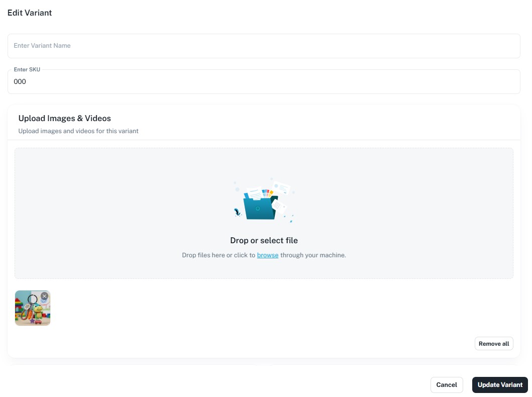The image size is (532, 397).
Task: Save changes with Update Variant button
Action: (x=499, y=385)
